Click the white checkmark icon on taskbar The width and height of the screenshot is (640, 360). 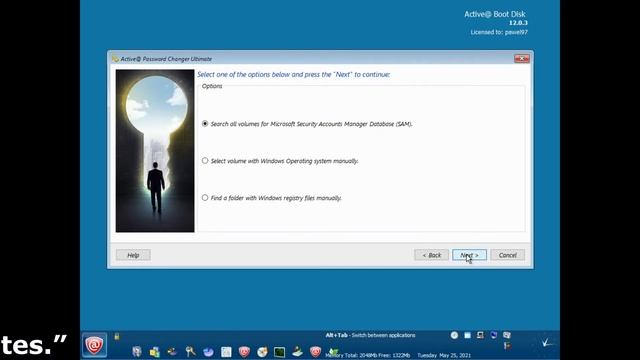point(548,343)
